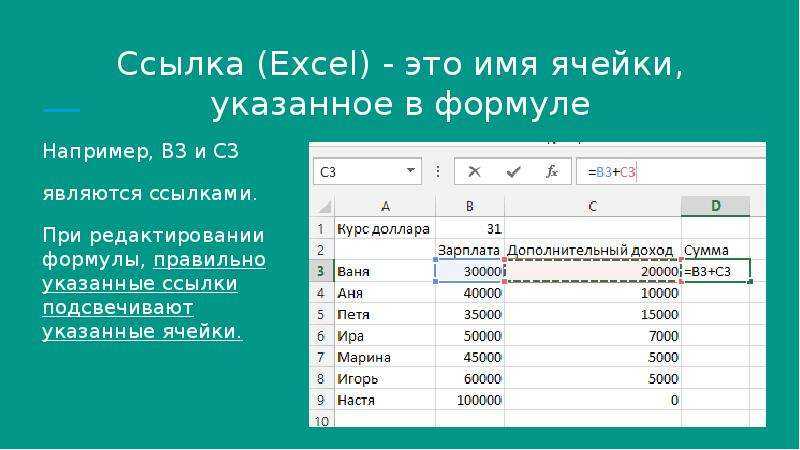800x450 pixels.
Task: Select row 7 header
Action: click(x=321, y=357)
